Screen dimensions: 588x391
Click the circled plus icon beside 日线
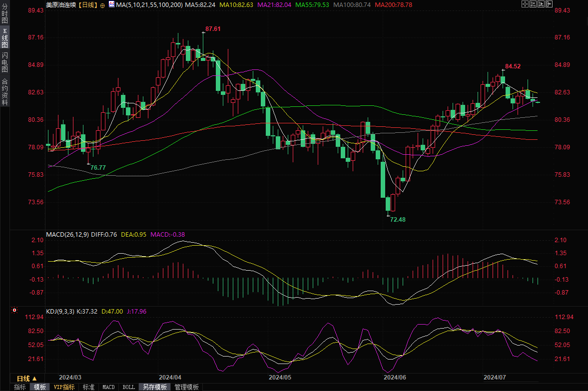[x=102, y=5]
